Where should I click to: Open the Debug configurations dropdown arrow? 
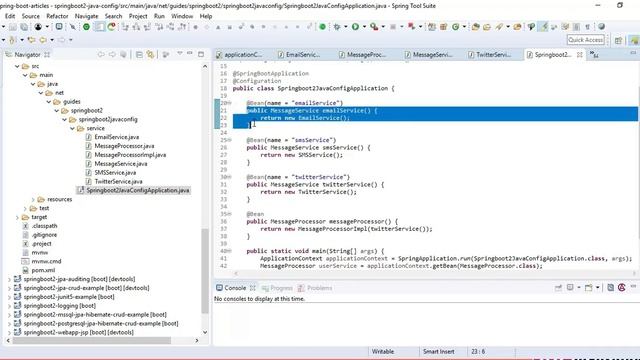345,27
